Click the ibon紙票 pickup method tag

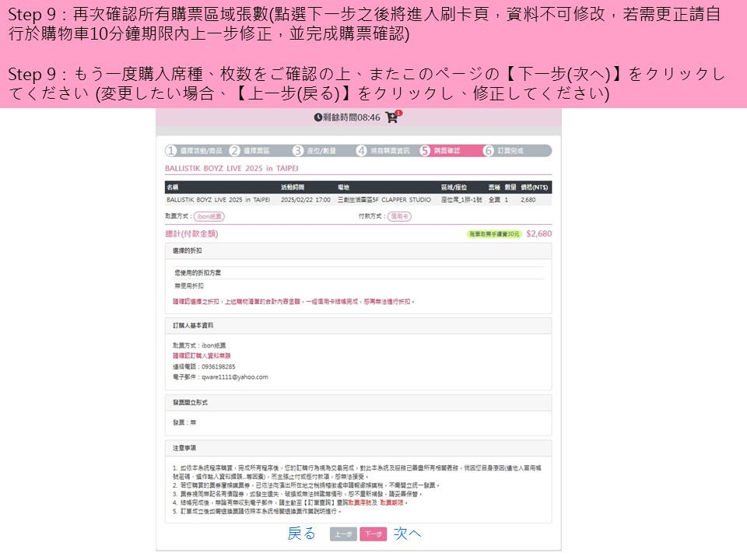click(x=209, y=216)
